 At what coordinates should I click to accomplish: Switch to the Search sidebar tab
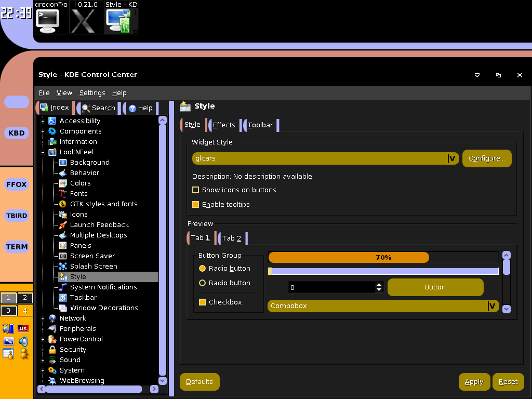99,108
